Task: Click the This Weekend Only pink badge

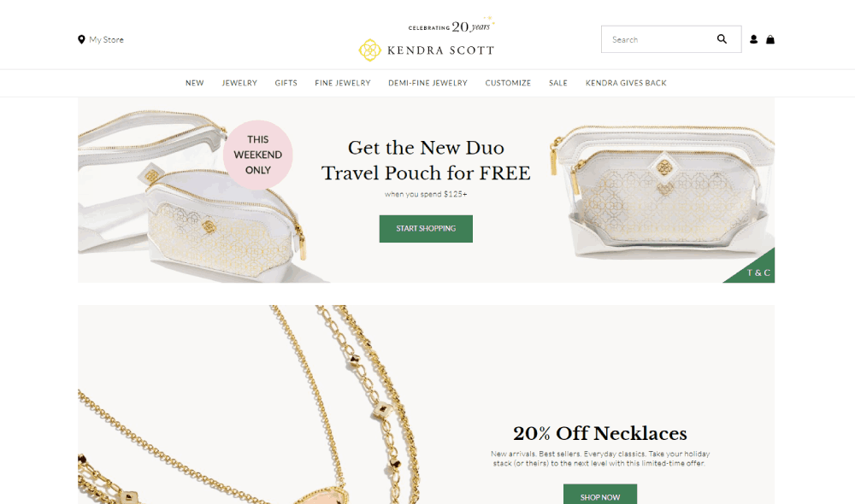Action: (x=258, y=155)
